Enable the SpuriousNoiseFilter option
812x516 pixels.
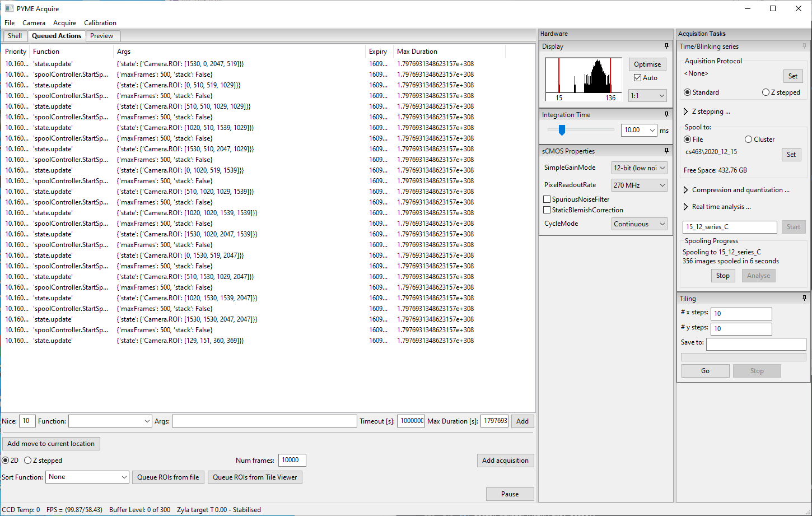point(547,199)
